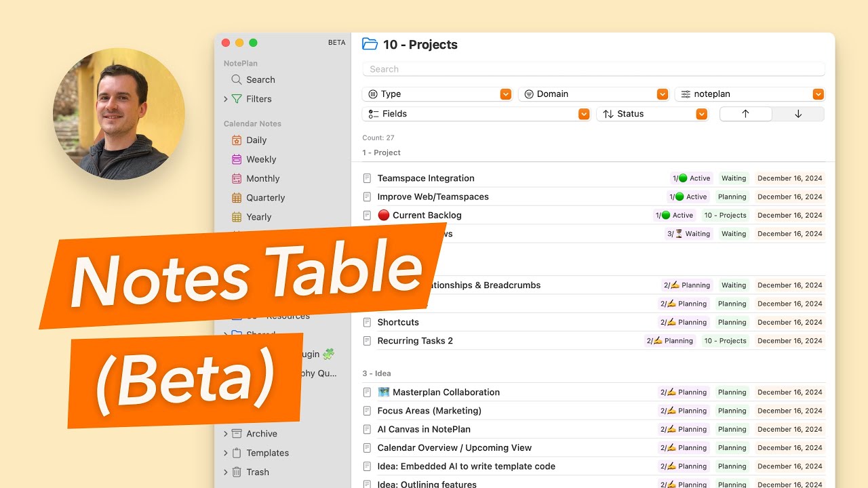Expand the Archive folder chevron
The image size is (868, 488).
(x=226, y=434)
